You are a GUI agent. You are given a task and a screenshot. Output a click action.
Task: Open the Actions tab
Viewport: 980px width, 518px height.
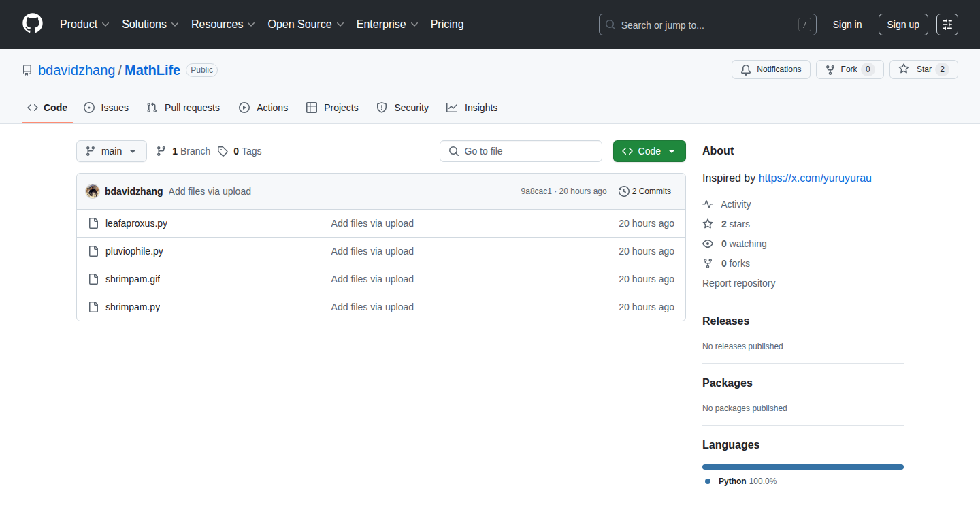[263, 108]
